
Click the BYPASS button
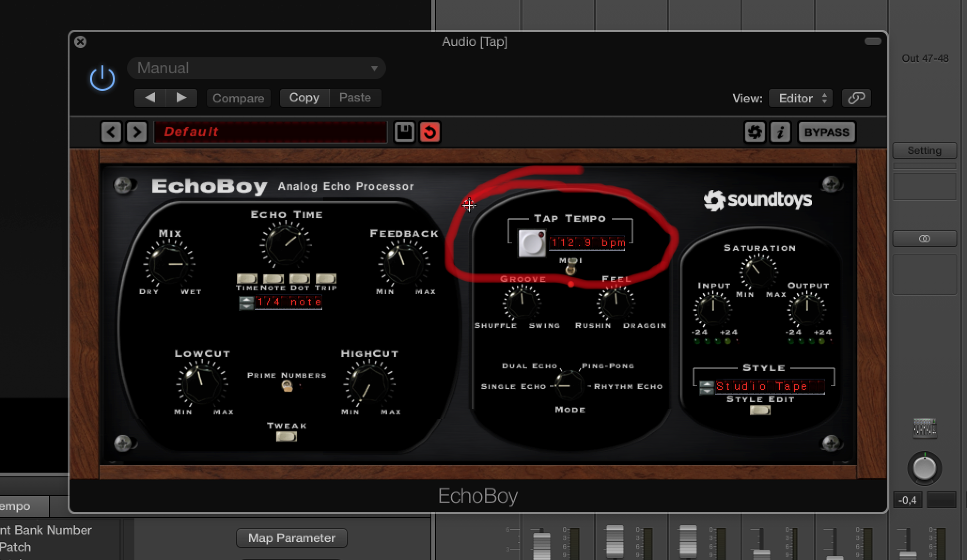(827, 132)
